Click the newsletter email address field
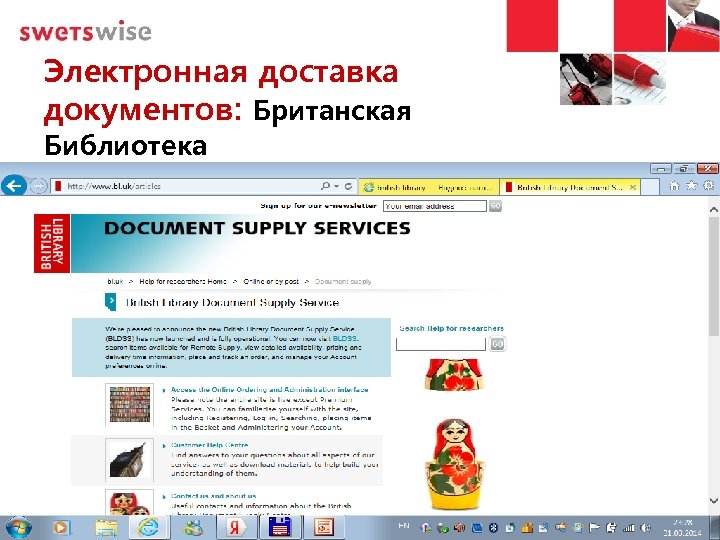 [434, 206]
